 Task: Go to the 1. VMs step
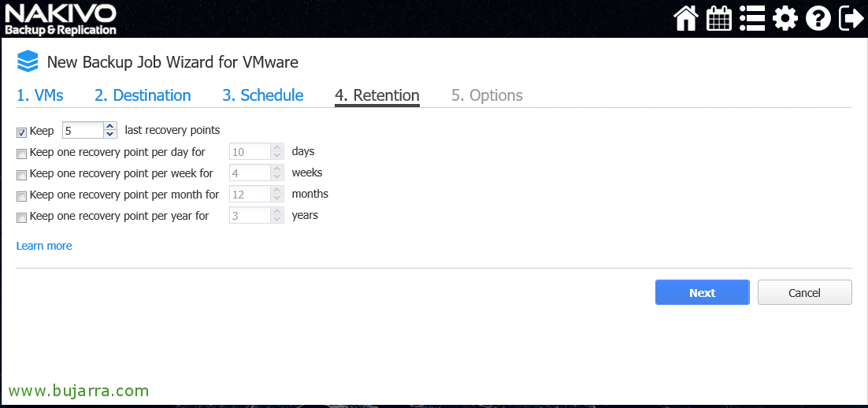point(40,95)
